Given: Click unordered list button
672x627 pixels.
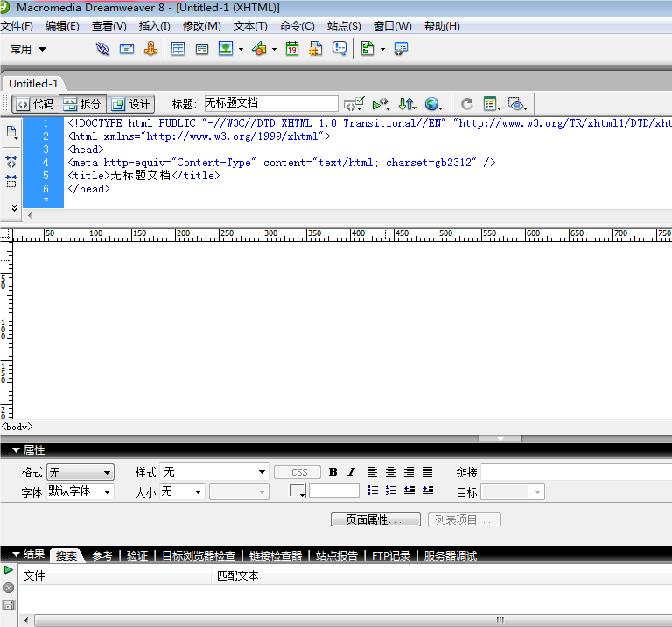Looking at the screenshot, I should [x=373, y=491].
